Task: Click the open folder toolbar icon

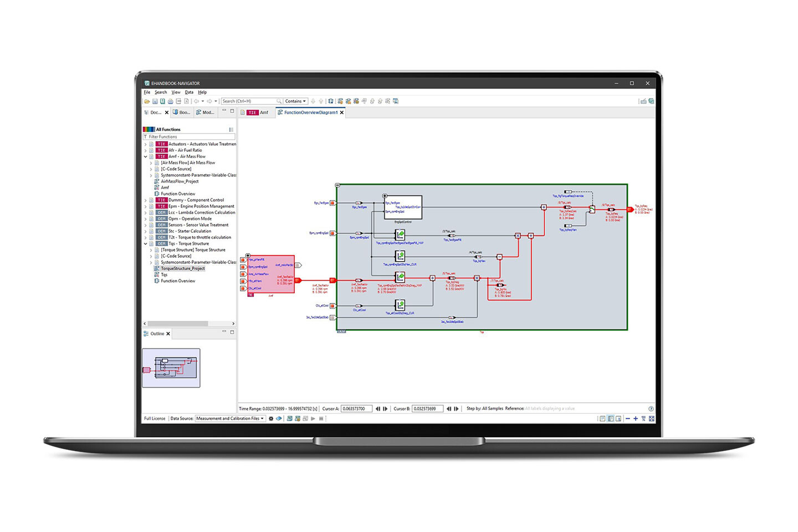Action: tap(147, 101)
